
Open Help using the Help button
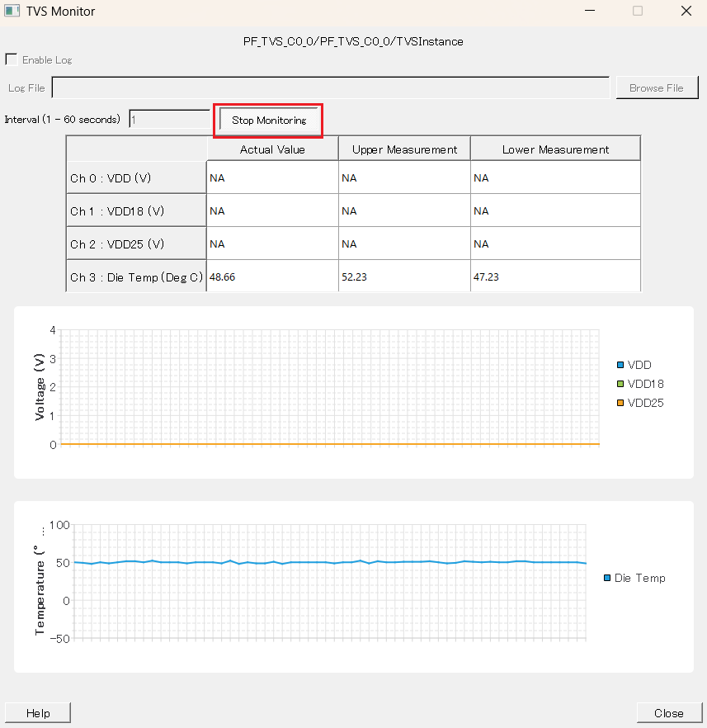(x=38, y=713)
